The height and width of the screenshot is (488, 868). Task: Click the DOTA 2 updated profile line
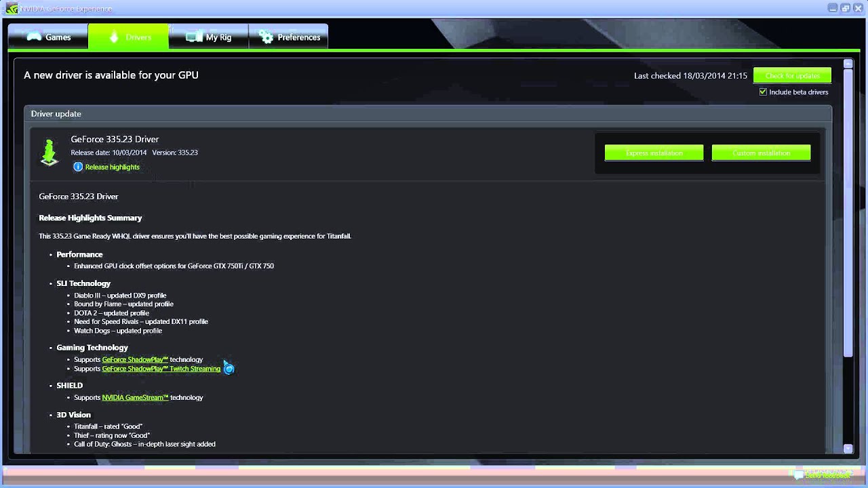pyautogui.click(x=111, y=313)
